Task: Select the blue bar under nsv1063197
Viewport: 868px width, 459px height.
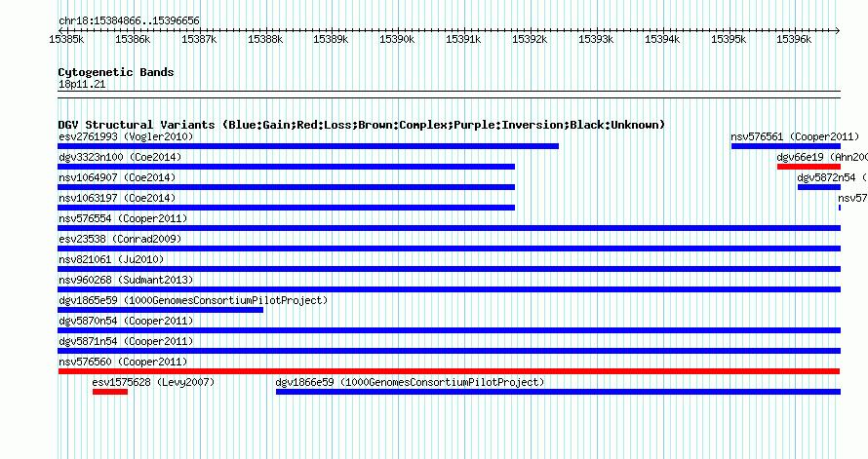Action: coord(286,208)
